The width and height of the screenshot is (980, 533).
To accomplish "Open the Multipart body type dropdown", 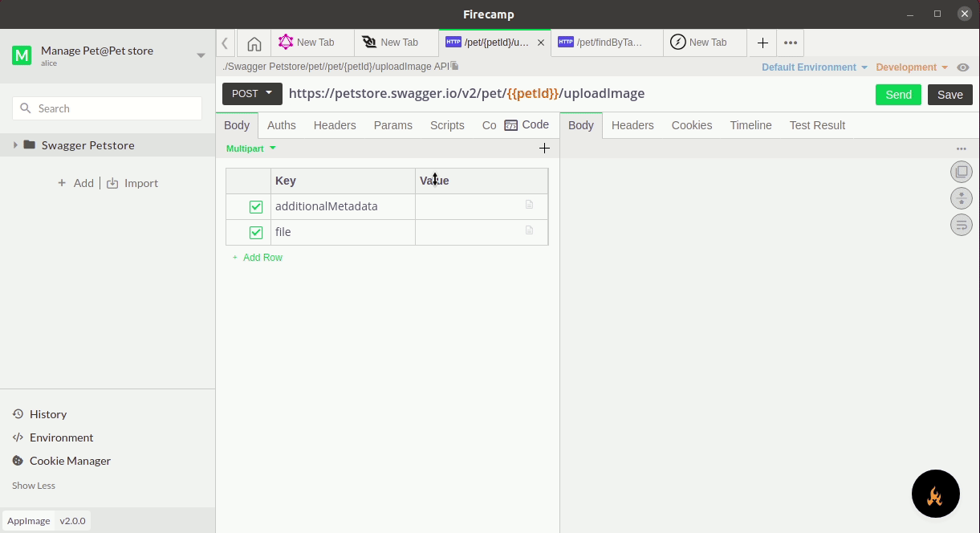I will tap(250, 148).
